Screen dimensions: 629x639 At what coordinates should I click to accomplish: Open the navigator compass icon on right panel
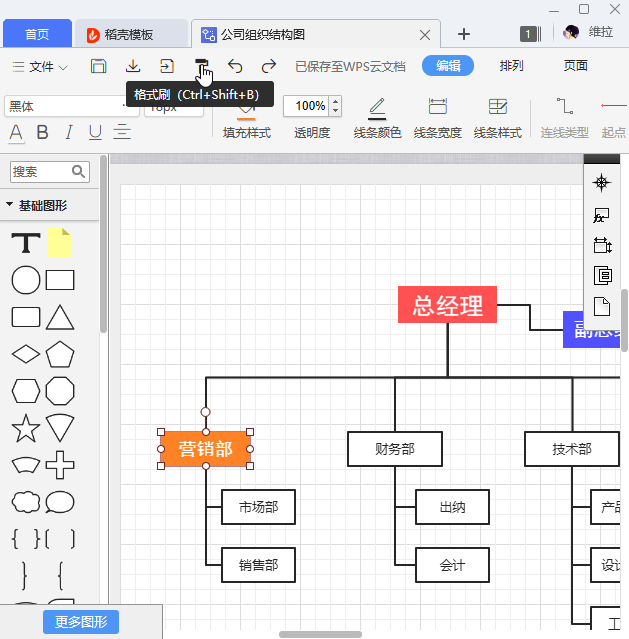point(602,182)
